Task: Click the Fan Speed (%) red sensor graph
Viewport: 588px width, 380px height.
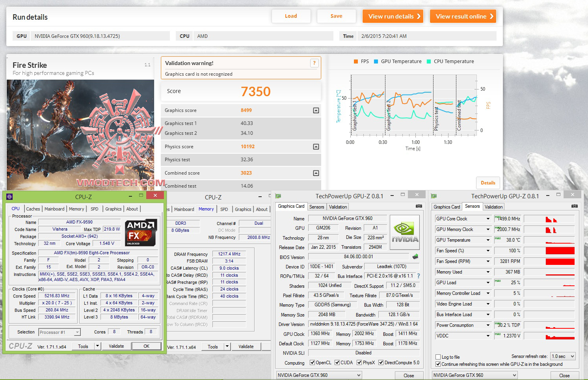Action: click(x=549, y=251)
